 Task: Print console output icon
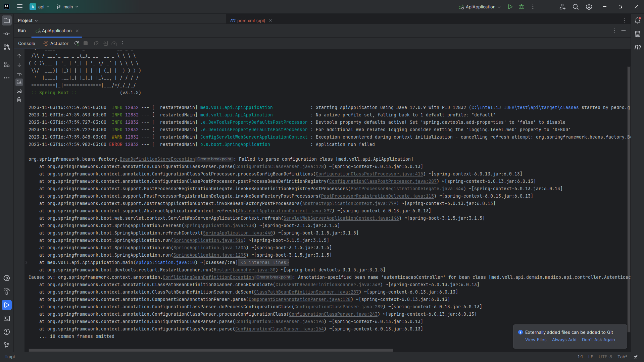(x=19, y=91)
